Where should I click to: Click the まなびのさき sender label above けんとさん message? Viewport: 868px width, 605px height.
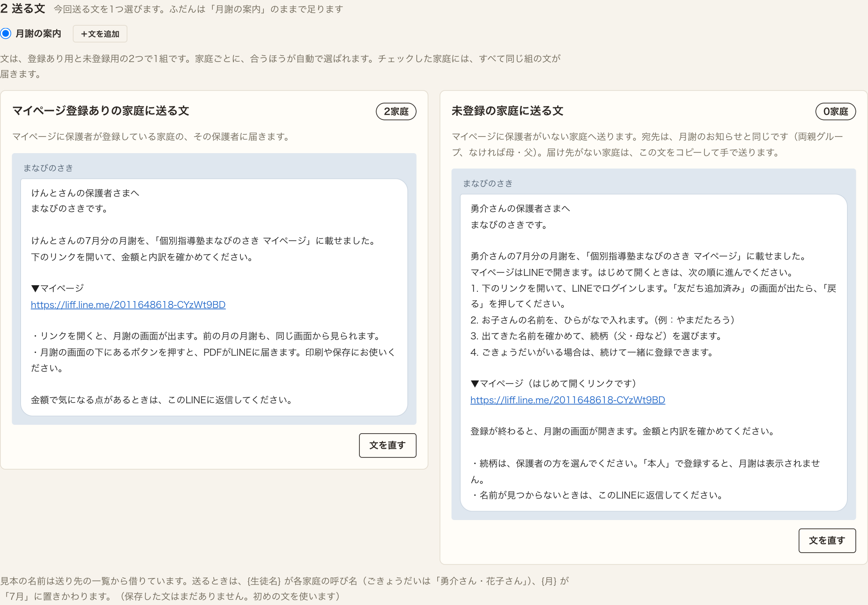point(48,168)
